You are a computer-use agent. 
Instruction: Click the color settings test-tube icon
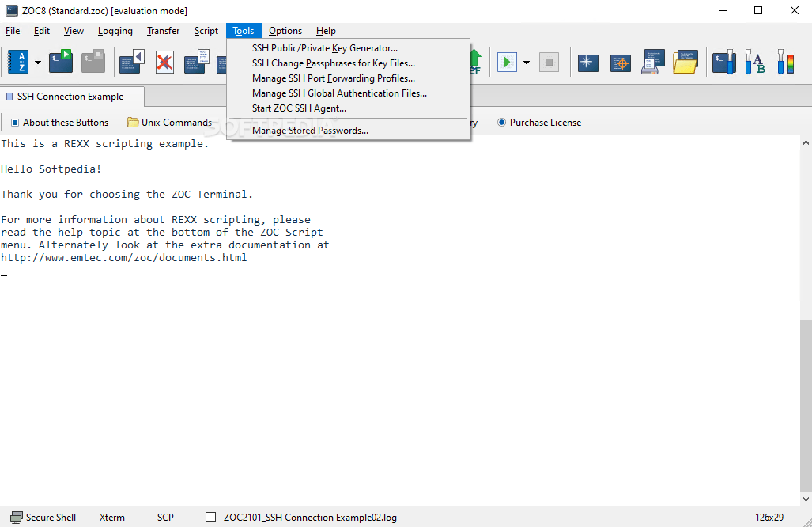point(786,63)
